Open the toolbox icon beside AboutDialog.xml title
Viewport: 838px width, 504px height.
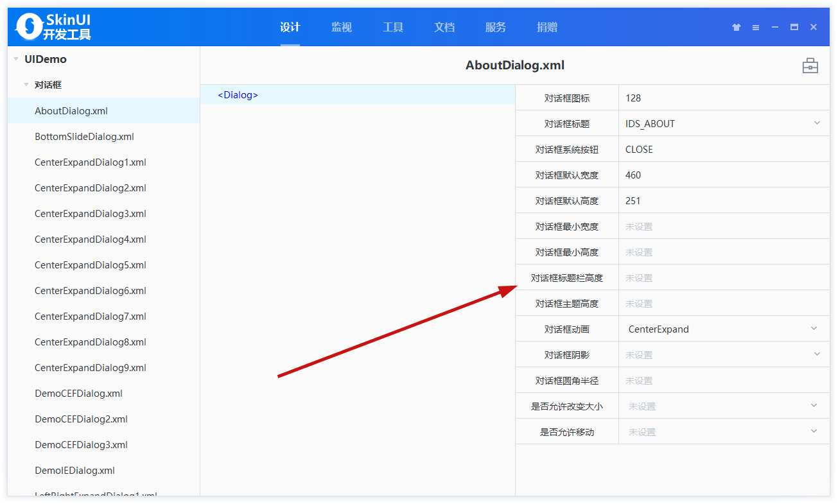810,65
